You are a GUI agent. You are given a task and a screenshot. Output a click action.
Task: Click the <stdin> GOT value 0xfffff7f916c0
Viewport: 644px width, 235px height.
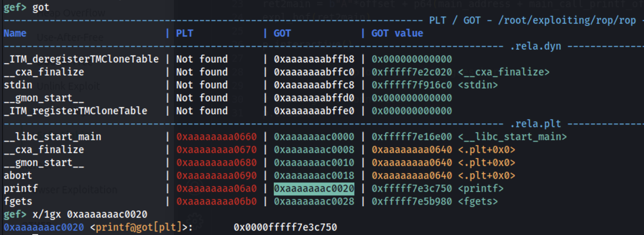[411, 85]
